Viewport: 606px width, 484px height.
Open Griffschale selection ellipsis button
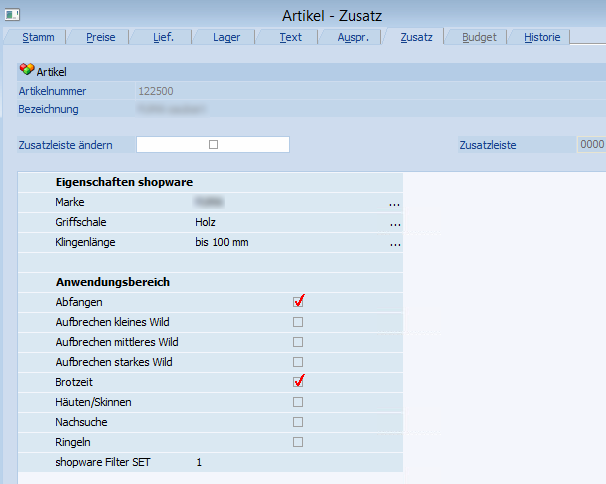pos(395,223)
